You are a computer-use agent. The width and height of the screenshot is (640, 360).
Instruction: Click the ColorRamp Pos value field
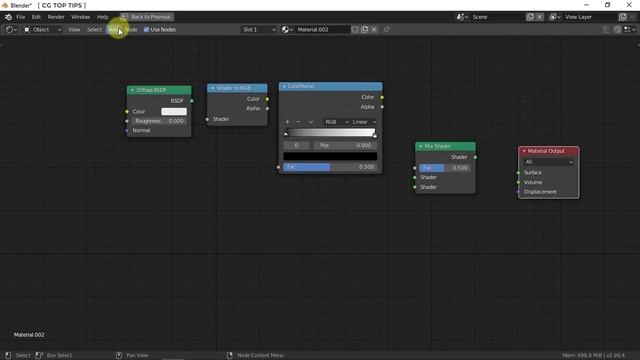tap(346, 145)
